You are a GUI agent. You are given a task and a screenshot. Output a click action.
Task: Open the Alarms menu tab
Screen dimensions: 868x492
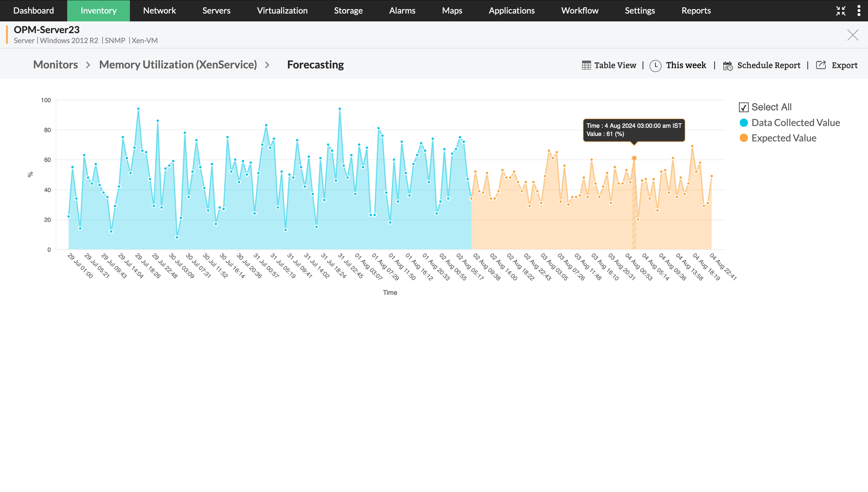(x=402, y=11)
